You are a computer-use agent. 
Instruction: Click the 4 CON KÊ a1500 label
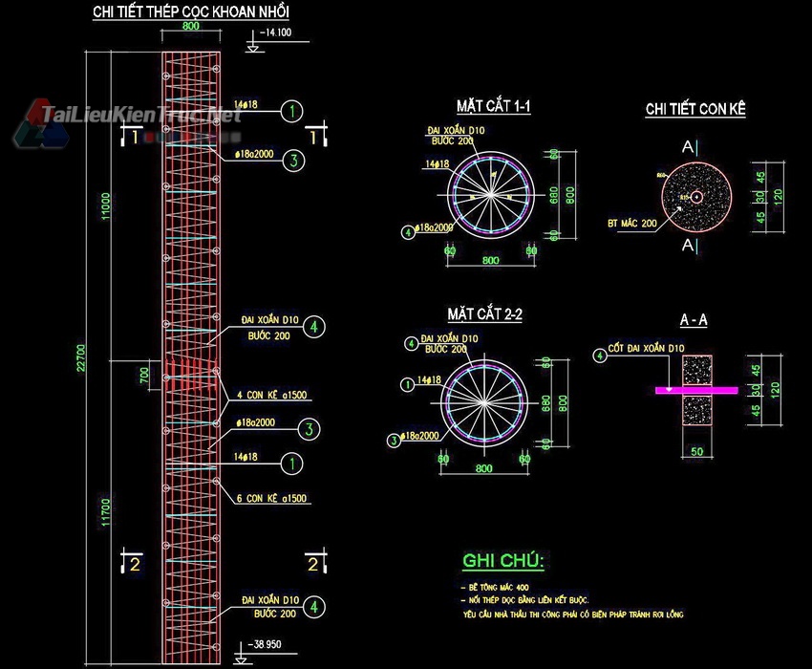pos(272,395)
